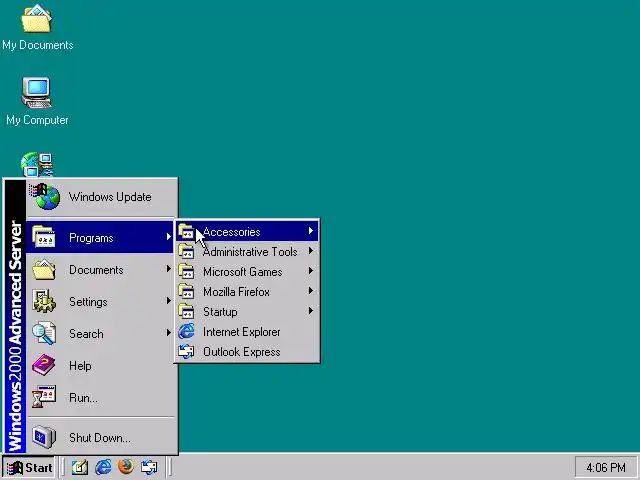This screenshot has width=640, height=480.
Task: Launch Outlook Express from quick launch bar
Action: click(149, 467)
